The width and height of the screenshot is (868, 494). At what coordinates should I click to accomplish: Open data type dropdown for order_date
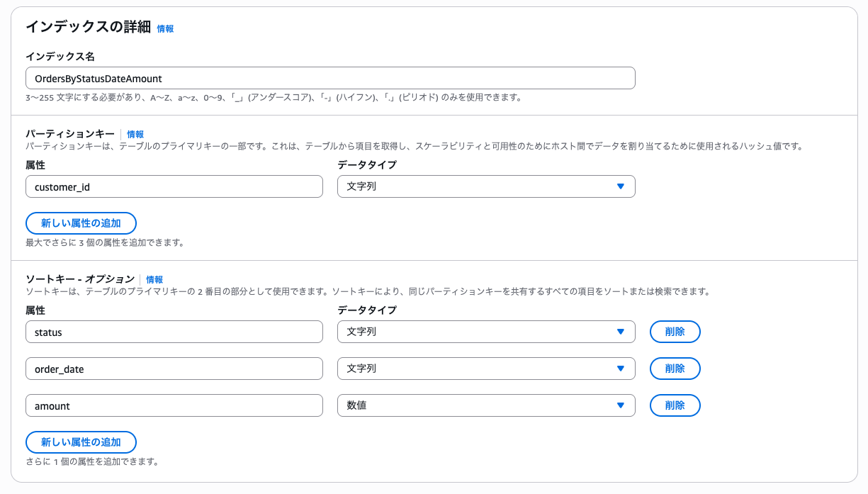pyautogui.click(x=485, y=369)
